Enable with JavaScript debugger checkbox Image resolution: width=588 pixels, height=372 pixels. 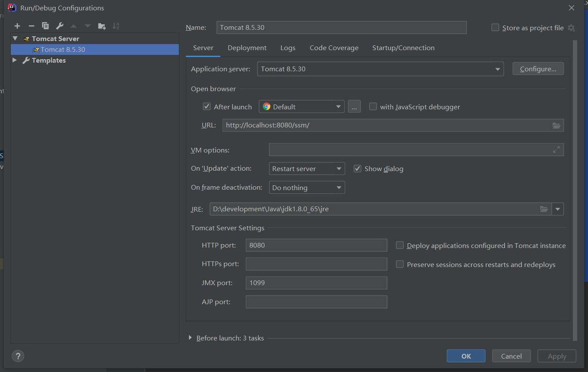click(373, 106)
